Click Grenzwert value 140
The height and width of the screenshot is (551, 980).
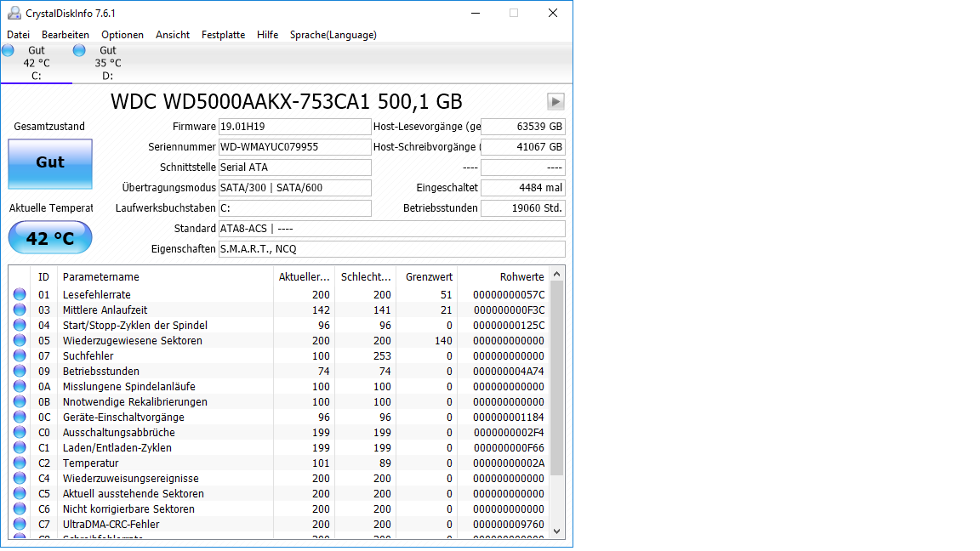pos(443,340)
